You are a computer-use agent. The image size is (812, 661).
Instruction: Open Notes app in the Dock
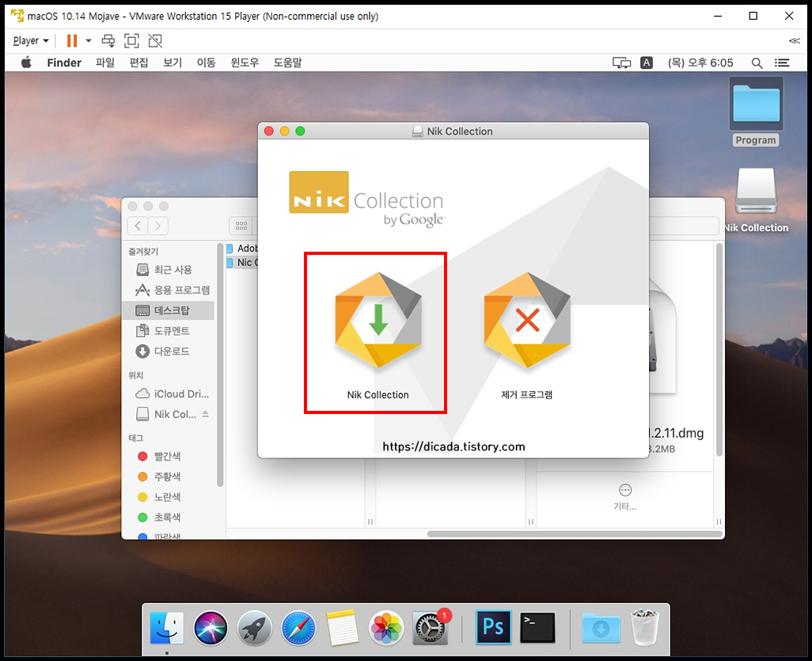click(342, 629)
